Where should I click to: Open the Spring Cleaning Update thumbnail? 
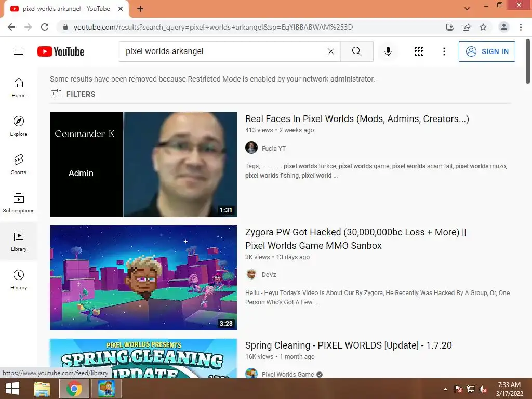(x=143, y=358)
